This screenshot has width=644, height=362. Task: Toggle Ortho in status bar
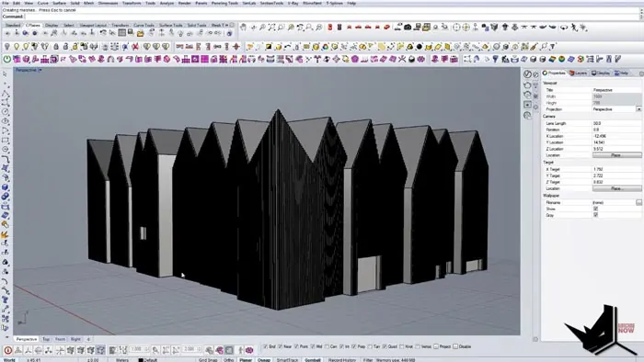[x=228, y=360]
